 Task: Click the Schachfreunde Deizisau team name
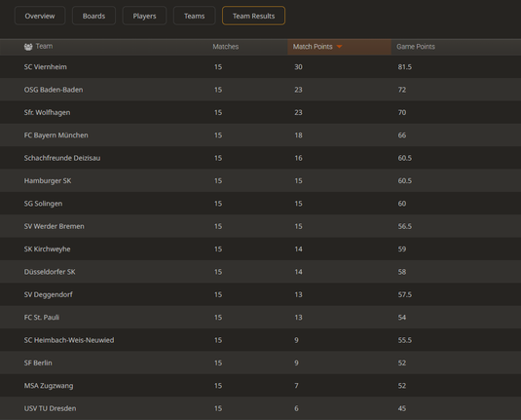62,158
